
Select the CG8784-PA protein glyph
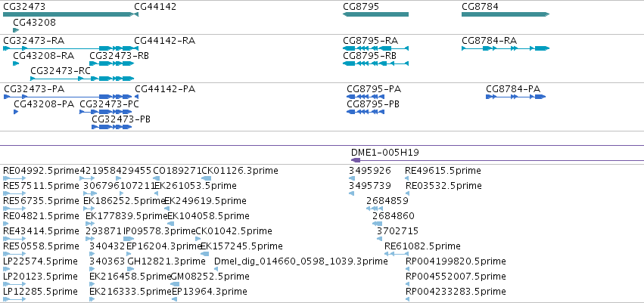point(516,97)
